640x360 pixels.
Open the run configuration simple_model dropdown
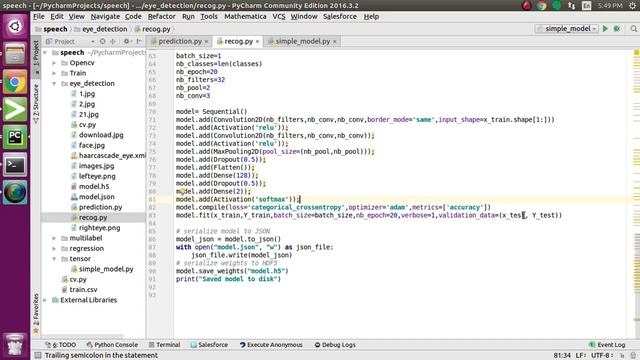coord(567,29)
